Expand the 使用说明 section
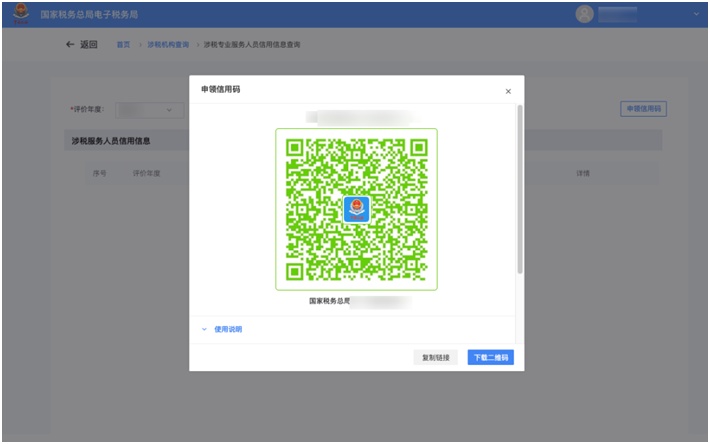 click(228, 329)
